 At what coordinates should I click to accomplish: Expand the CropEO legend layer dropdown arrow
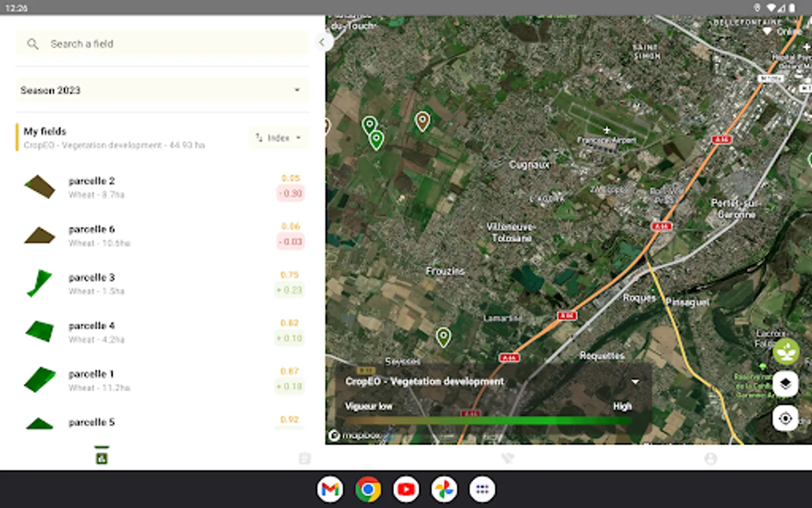(x=636, y=382)
